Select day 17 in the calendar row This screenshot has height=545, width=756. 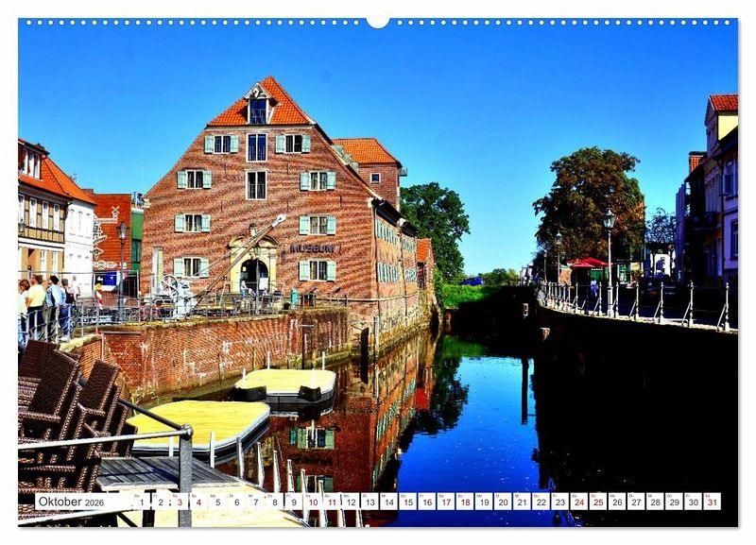click(445, 502)
